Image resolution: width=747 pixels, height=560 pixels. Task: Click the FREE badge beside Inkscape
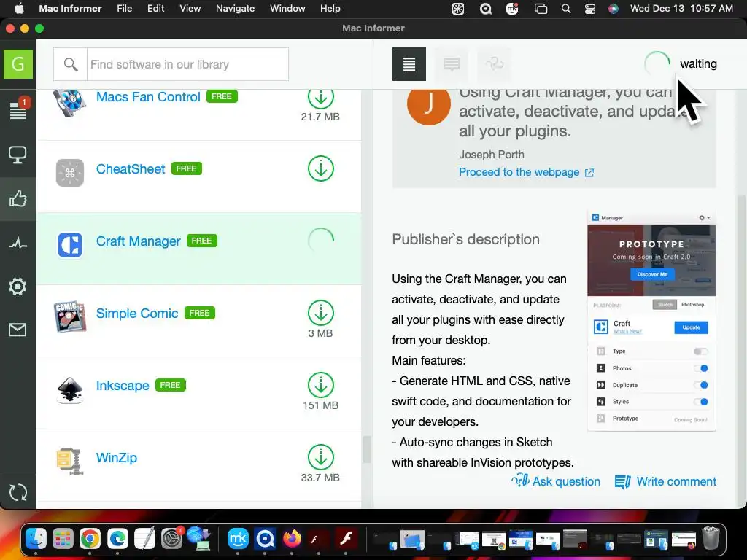[170, 385]
